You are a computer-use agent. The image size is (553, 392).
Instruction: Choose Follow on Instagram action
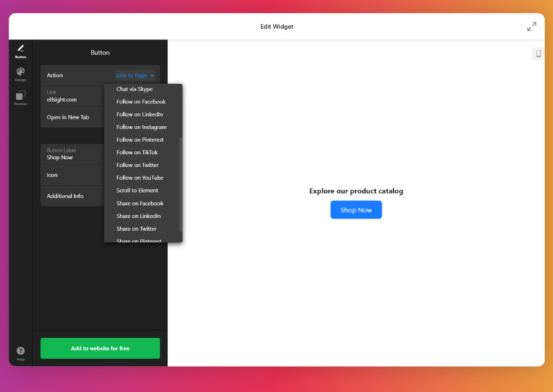tap(143, 127)
